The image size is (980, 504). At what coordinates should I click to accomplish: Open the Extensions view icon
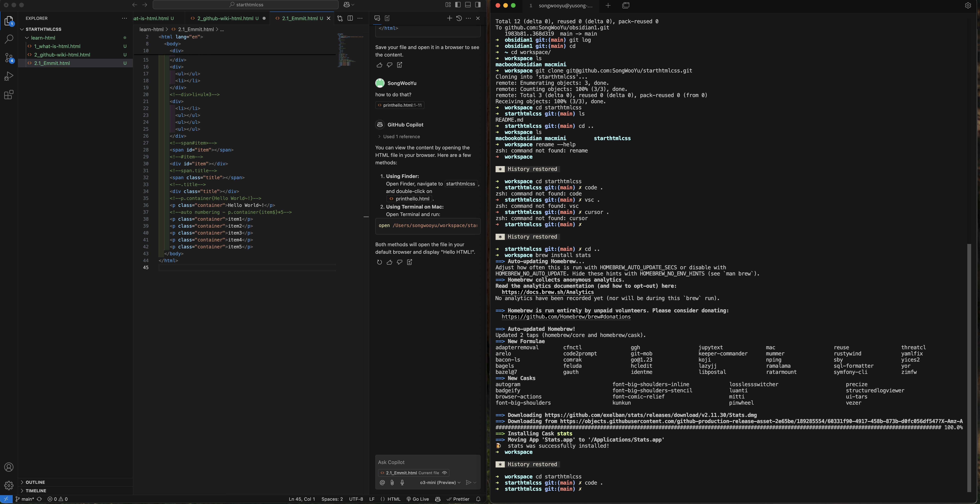(9, 95)
